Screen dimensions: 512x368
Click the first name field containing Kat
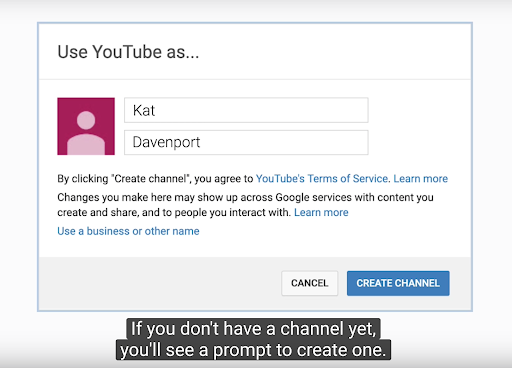246,110
